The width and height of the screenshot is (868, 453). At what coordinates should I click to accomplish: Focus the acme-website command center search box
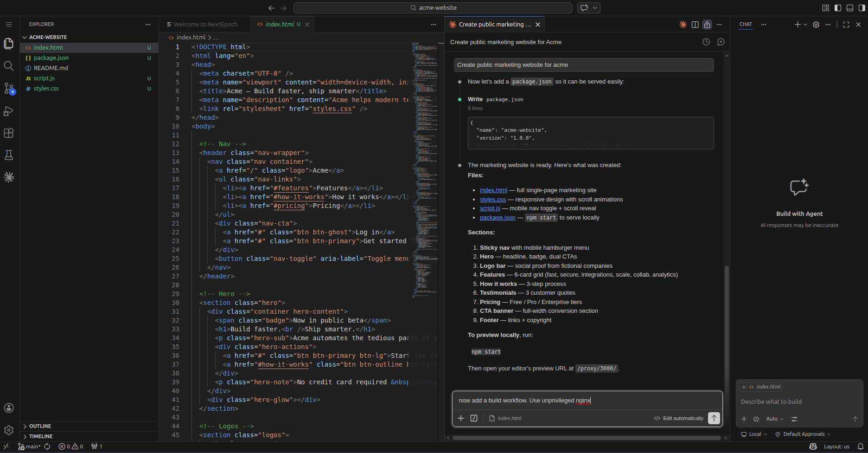click(x=433, y=8)
